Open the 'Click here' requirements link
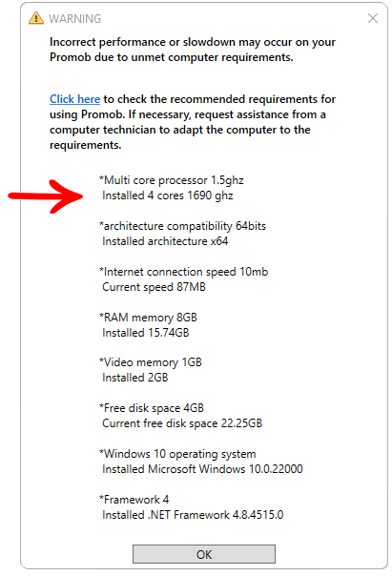This screenshot has width=392, height=576. 75,99
